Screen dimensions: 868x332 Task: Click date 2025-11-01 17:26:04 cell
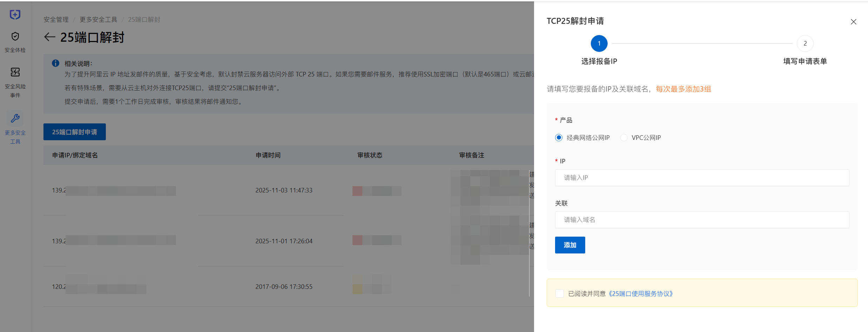pyautogui.click(x=284, y=241)
